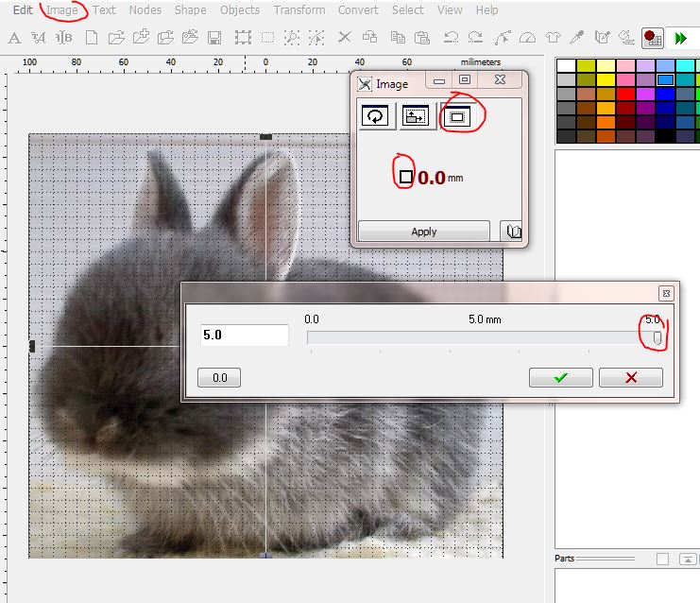This screenshot has width=700, height=603.
Task: Click the undo arrow icon in toolbar
Action: [452, 38]
